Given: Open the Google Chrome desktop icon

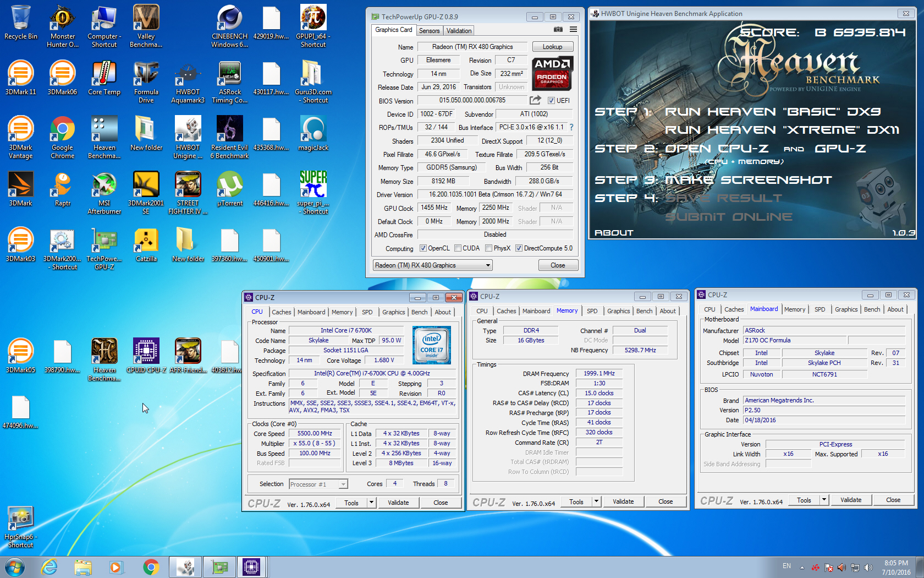Looking at the screenshot, I should pyautogui.click(x=62, y=138).
